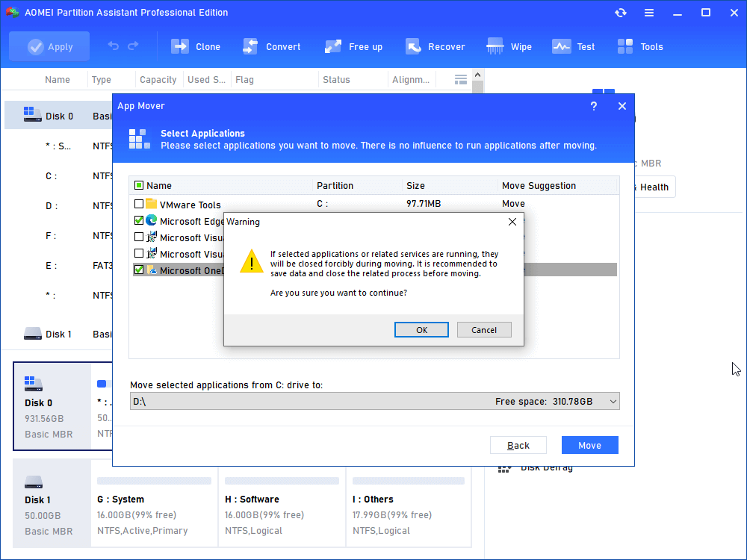Toggle the select-all Name checkbox
The image size is (747, 560).
[139, 185]
